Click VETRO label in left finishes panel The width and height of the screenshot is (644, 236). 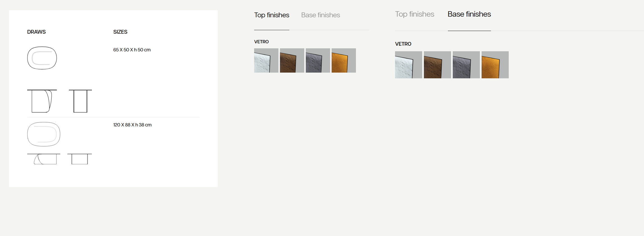(261, 42)
